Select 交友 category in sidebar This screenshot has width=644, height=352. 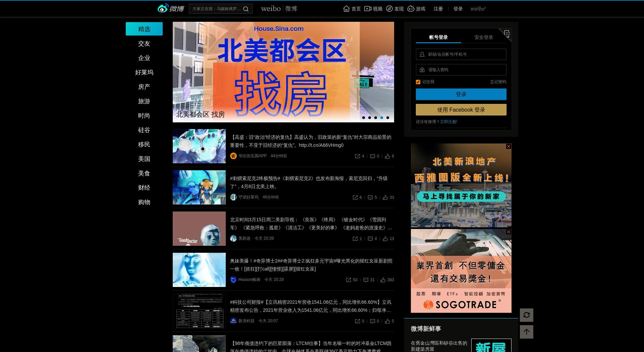144,44
